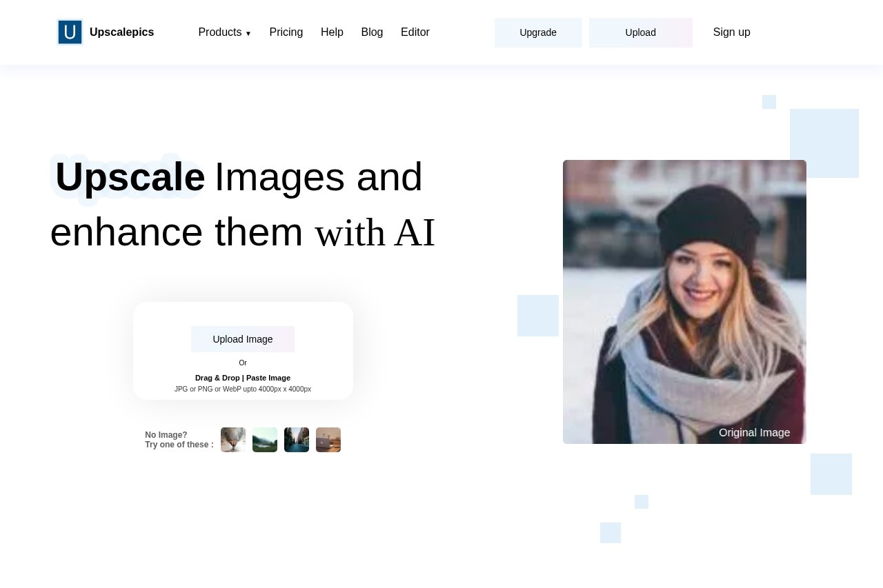Select the cat nose sample image
The height and width of the screenshot is (588, 883).
(233, 440)
